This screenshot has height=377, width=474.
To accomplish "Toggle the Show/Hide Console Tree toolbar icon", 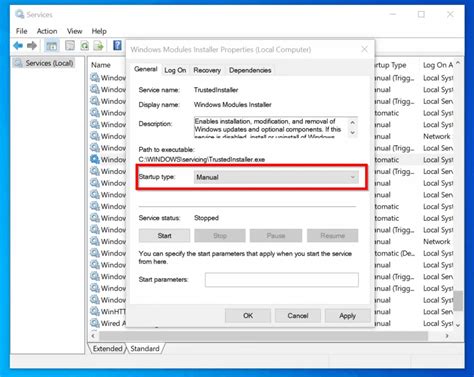I will [x=52, y=46].
